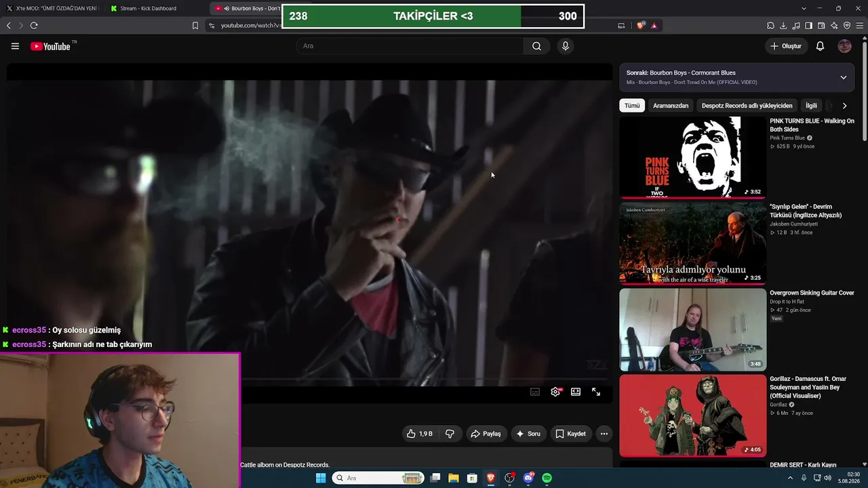This screenshot has height=488, width=868.
Task: Open "Sıyrılıp Gelen" Devrim Türküsü video title
Action: coord(806,211)
